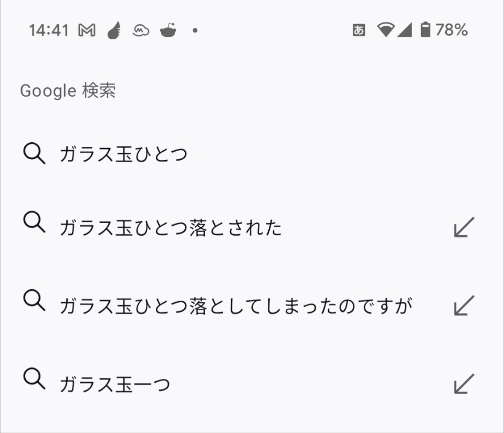Screen dimensions: 504x433
Task: Click search icon beside ガラス玉ひとつ落とされた
Action: pyautogui.click(x=35, y=222)
